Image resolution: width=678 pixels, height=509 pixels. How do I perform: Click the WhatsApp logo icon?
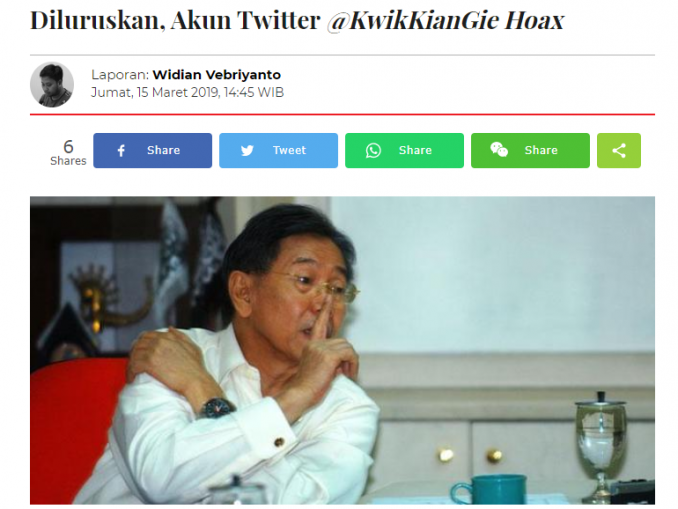[373, 150]
